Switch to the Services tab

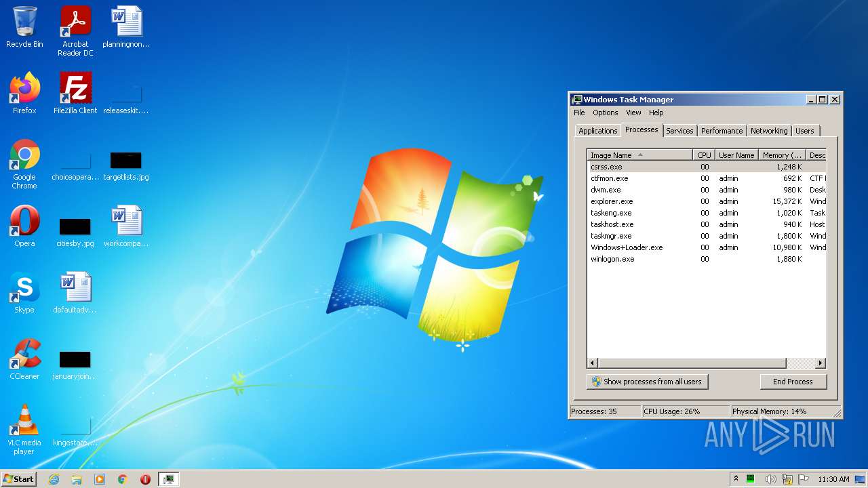pyautogui.click(x=679, y=131)
